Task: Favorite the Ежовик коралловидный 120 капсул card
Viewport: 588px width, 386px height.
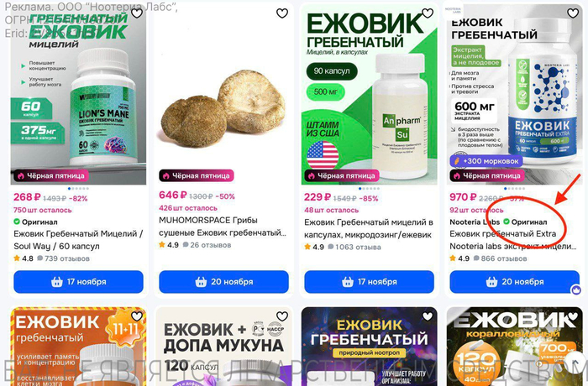Action: 573,316
